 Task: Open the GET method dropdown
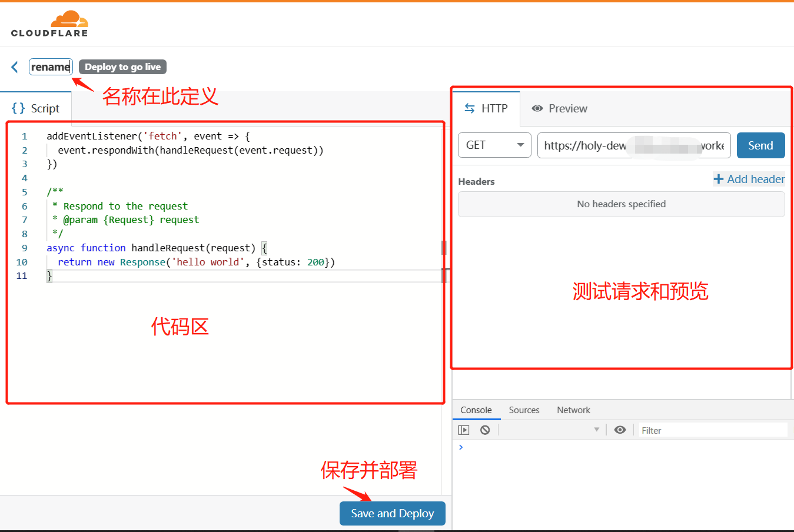494,145
